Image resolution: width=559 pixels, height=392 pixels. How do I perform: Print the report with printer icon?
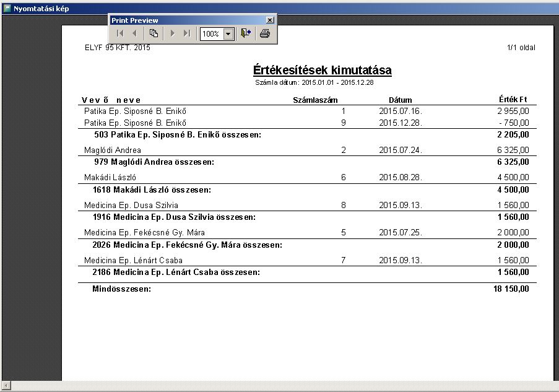click(x=265, y=33)
